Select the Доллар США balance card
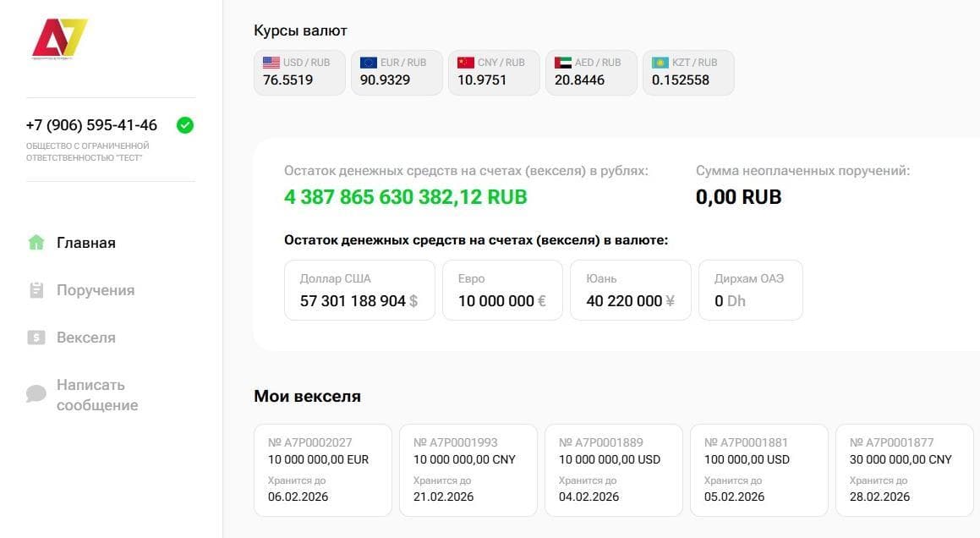This screenshot has width=980, height=538. click(359, 290)
